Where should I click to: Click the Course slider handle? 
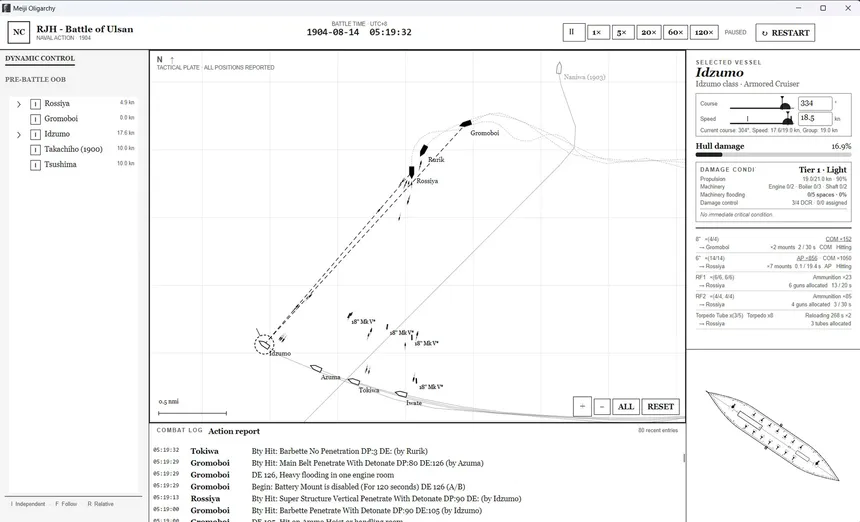click(785, 105)
